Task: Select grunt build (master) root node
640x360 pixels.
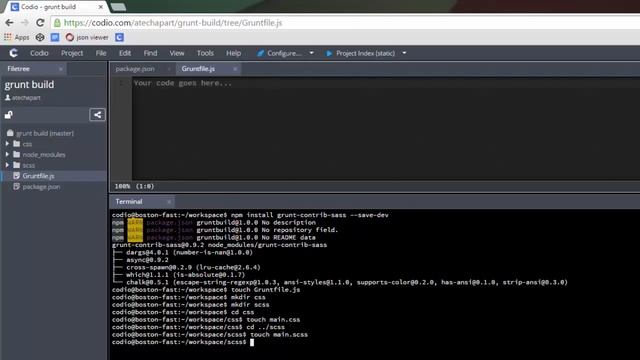Action: [x=45, y=133]
